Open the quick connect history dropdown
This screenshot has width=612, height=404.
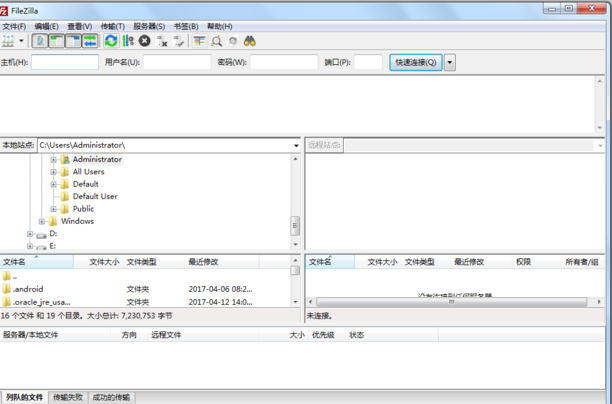pos(450,62)
